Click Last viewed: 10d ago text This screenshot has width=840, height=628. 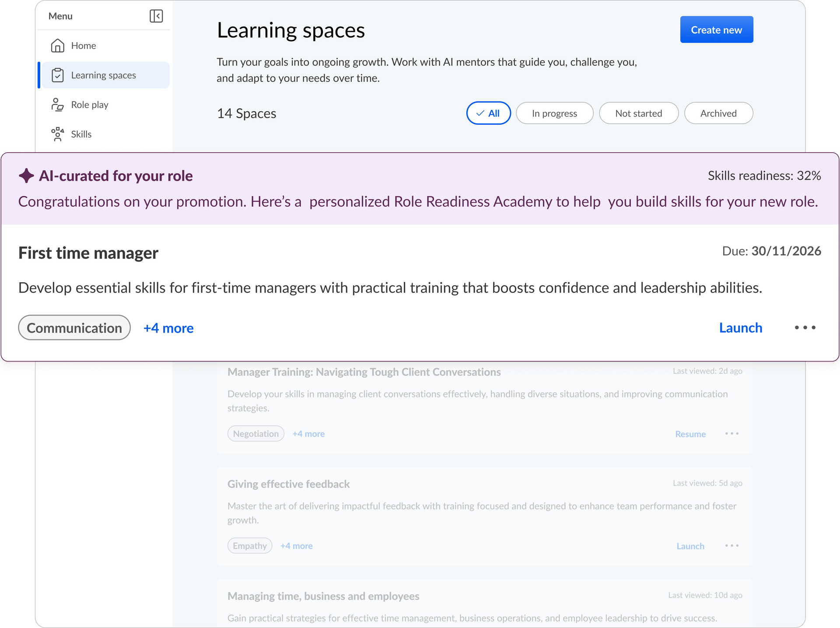point(705,595)
